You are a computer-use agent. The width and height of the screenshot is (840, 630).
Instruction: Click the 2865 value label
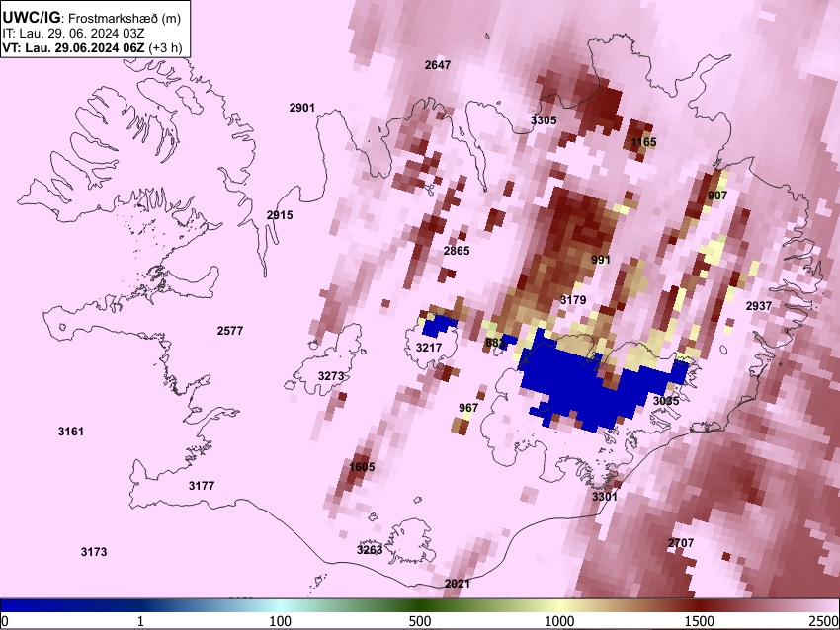[457, 251]
